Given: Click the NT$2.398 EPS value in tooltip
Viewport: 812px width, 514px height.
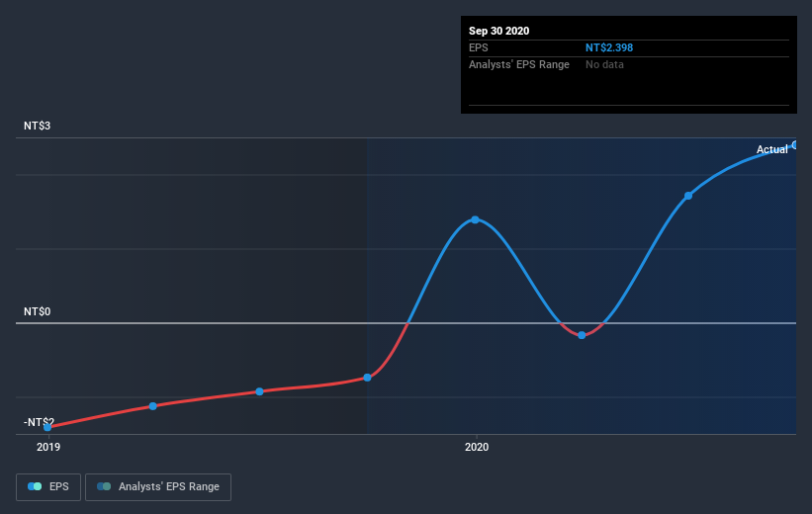Looking at the screenshot, I should (609, 47).
